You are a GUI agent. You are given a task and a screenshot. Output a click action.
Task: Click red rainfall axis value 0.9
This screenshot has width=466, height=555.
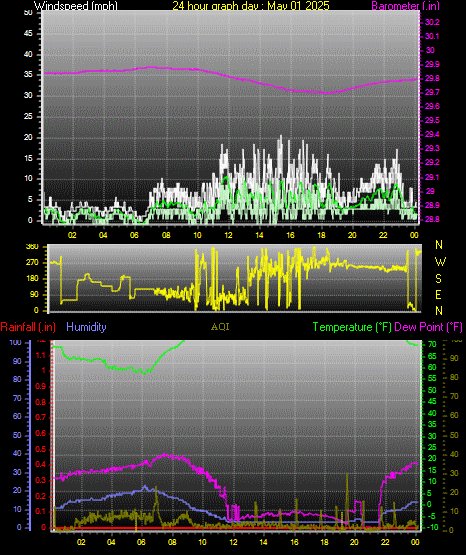(41, 387)
